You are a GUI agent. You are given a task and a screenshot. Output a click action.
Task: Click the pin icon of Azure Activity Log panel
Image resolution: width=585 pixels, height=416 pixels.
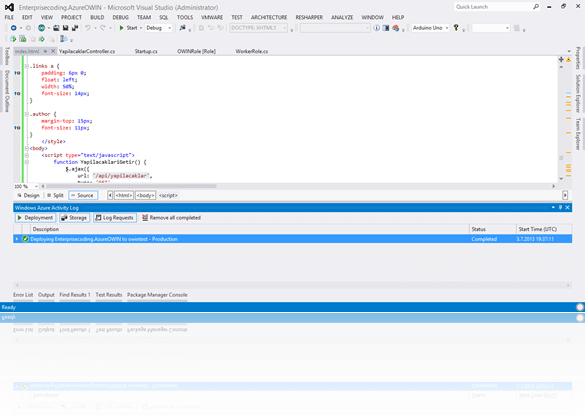[x=560, y=207]
